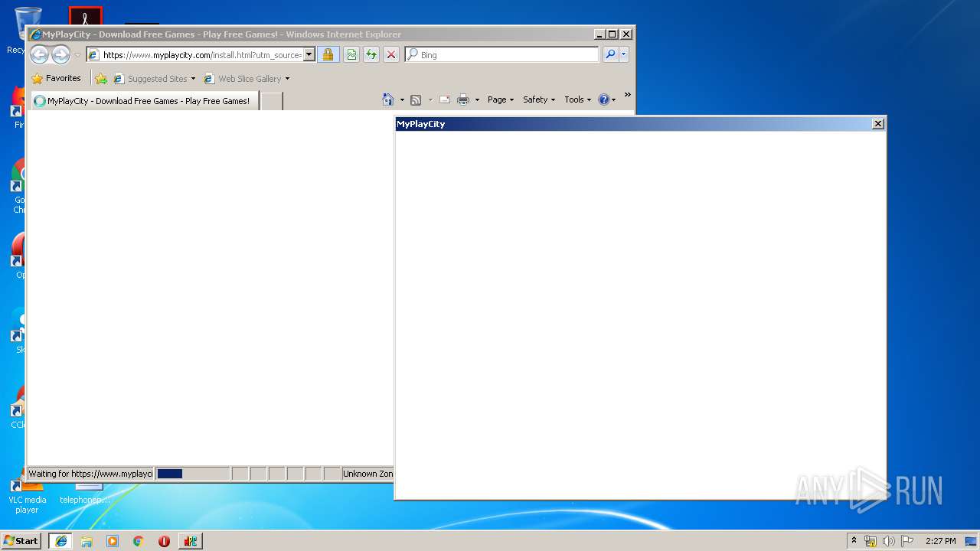
Task: Open Windows Explorer from the taskbar
Action: click(87, 541)
